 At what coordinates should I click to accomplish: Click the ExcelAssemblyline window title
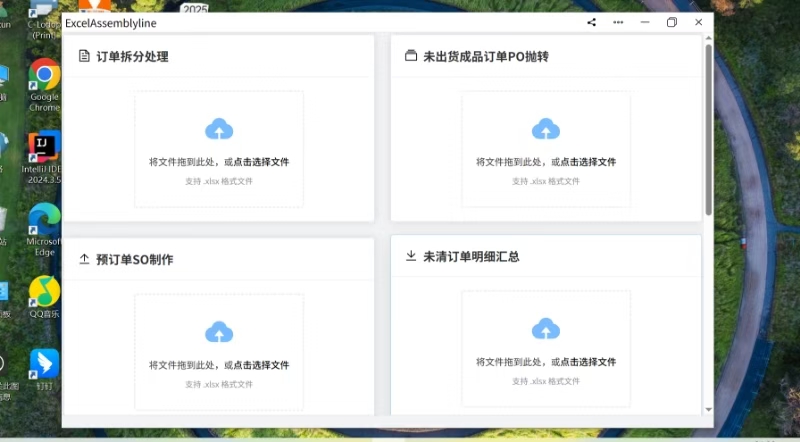click(x=111, y=23)
